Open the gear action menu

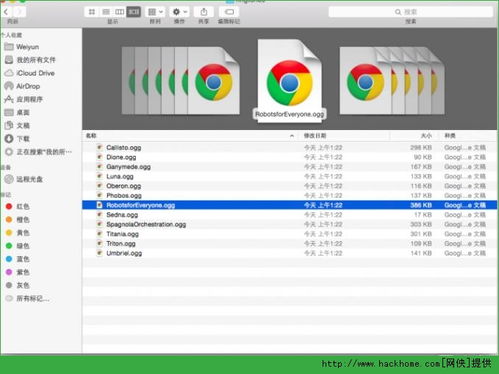(x=179, y=12)
